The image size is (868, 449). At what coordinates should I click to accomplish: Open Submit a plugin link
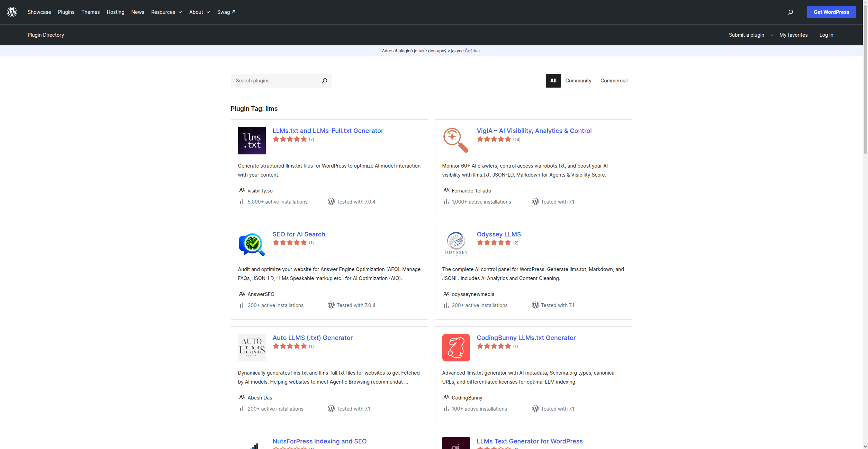(746, 35)
